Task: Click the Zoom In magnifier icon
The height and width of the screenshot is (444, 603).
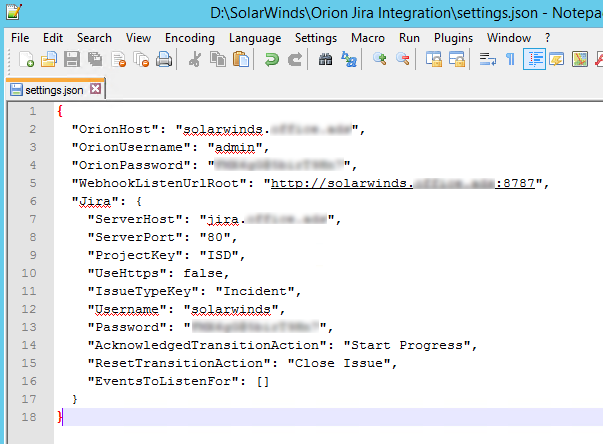Action: coord(380,60)
